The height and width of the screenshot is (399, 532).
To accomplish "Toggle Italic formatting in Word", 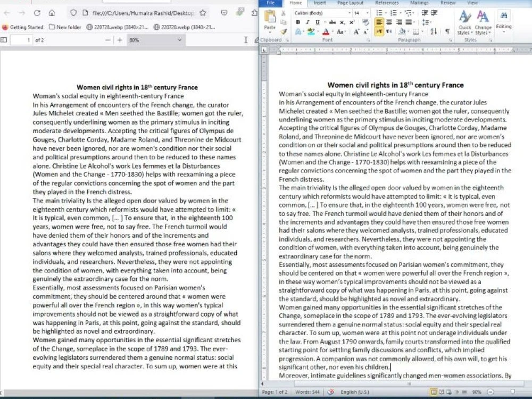I will (x=307, y=22).
